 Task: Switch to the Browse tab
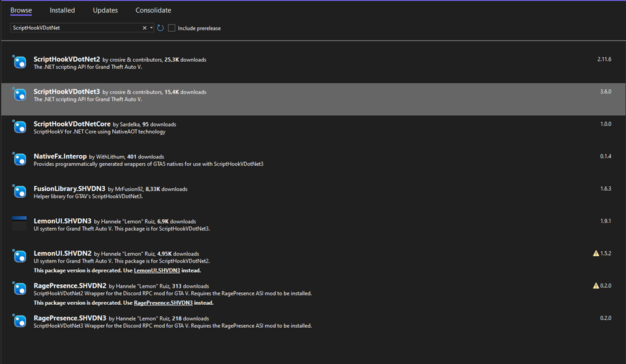pos(21,11)
